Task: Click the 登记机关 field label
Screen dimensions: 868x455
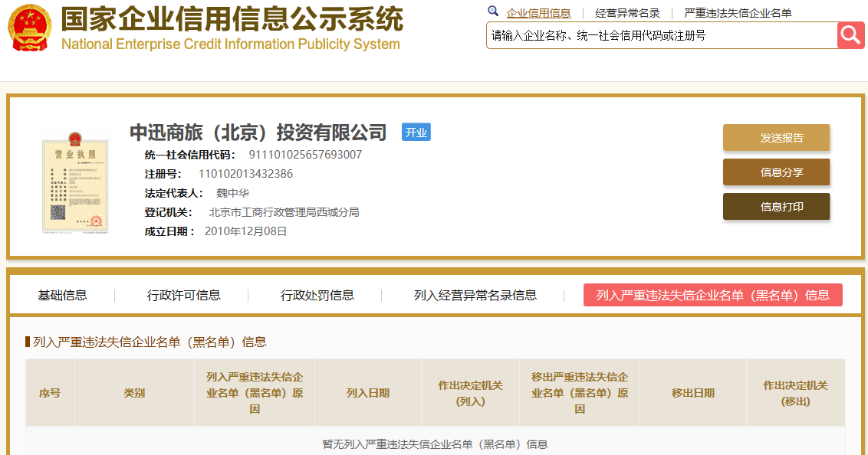Action: (x=169, y=212)
